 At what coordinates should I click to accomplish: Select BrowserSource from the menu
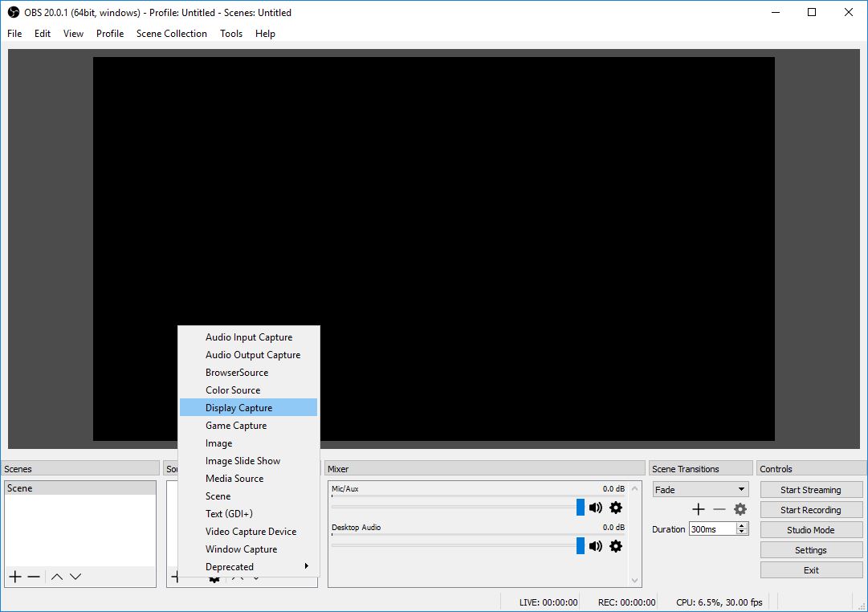[x=248, y=373]
